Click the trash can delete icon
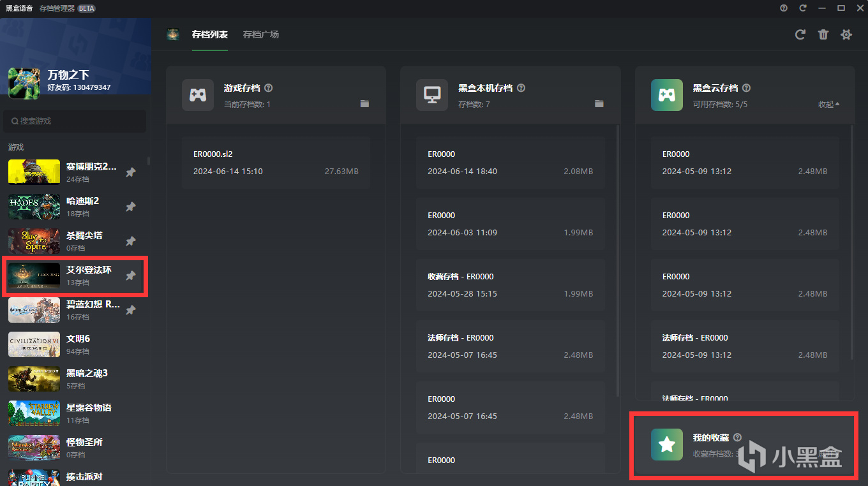This screenshot has width=868, height=486. [823, 34]
